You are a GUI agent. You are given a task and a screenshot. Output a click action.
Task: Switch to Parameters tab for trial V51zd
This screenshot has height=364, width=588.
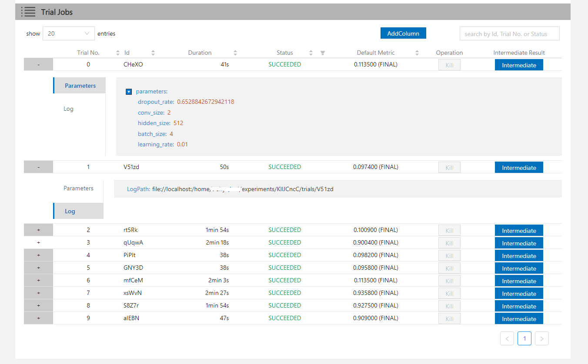pos(78,189)
